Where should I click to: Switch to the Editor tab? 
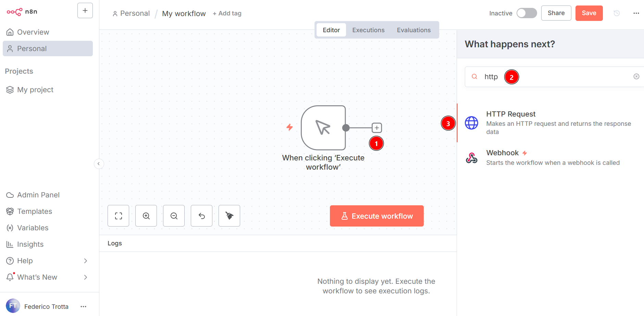click(331, 30)
